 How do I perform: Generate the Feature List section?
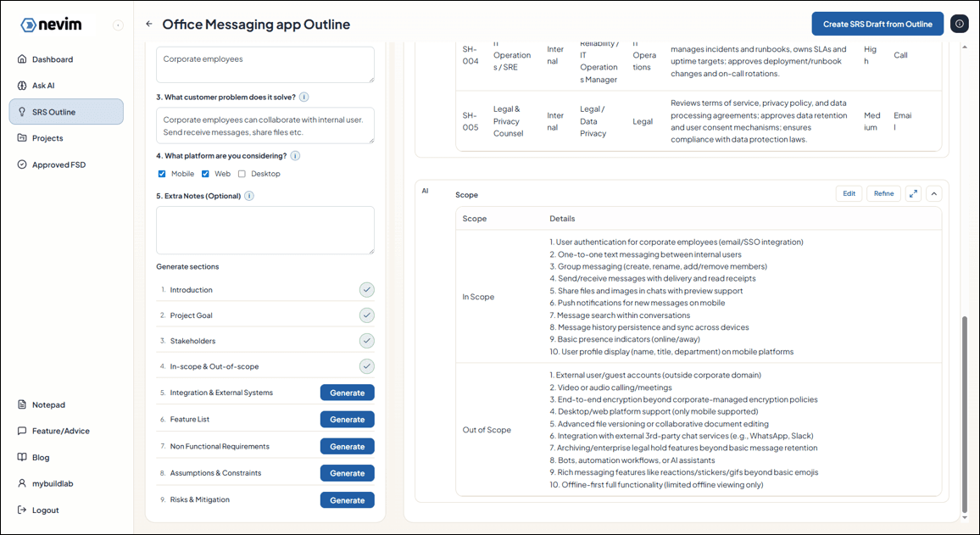[x=347, y=420]
